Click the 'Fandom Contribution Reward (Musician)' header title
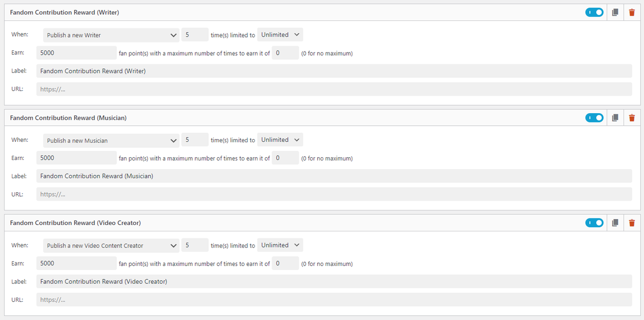 69,118
